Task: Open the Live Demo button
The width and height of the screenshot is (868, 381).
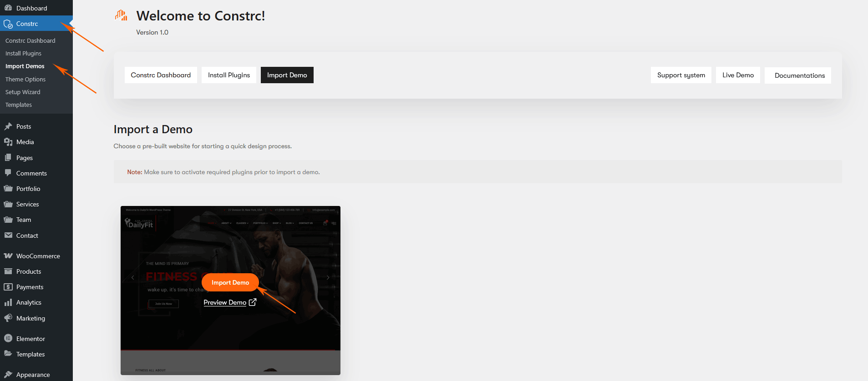Action: tap(738, 75)
